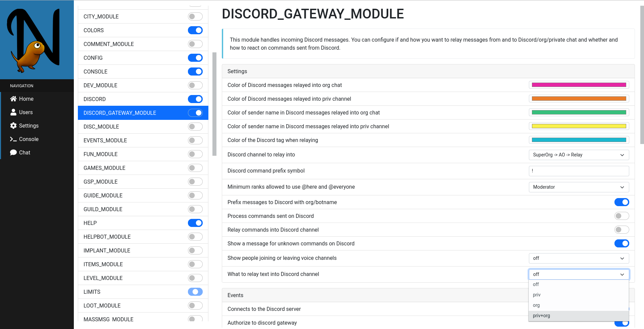This screenshot has height=329, width=644.
Task: Enable Process commands sent on Discord
Action: pos(622,216)
